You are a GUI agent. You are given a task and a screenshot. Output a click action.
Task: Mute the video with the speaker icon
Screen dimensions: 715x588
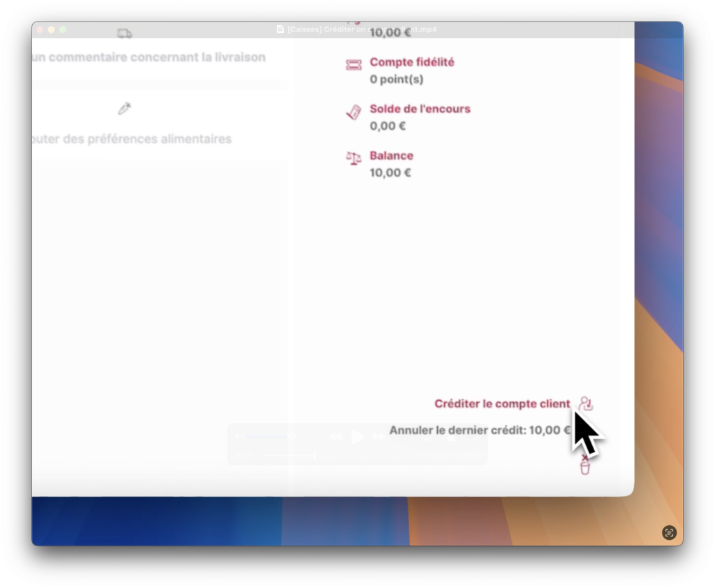239,437
